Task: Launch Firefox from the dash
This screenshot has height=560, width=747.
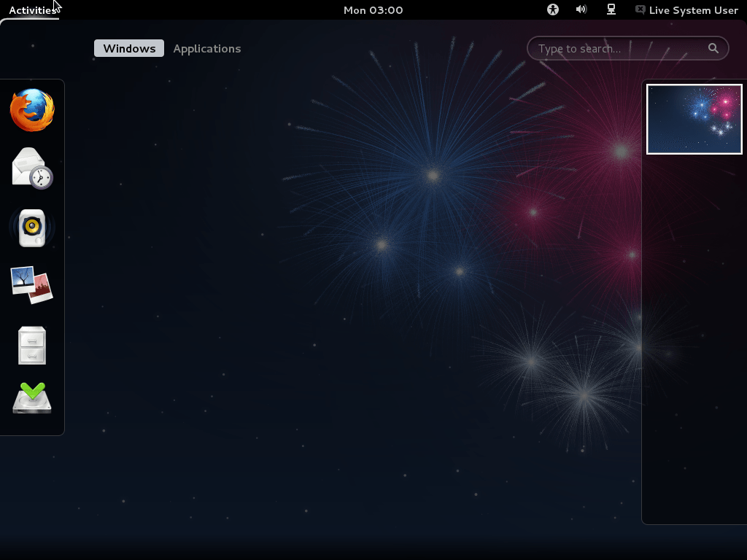Action: pyautogui.click(x=32, y=110)
